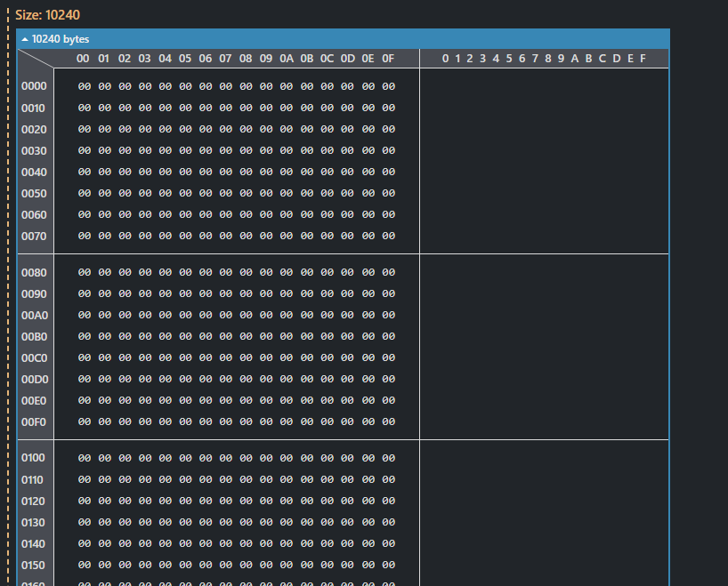Click hex column header 0C
Viewport: 728px width, 586px height.
(327, 59)
